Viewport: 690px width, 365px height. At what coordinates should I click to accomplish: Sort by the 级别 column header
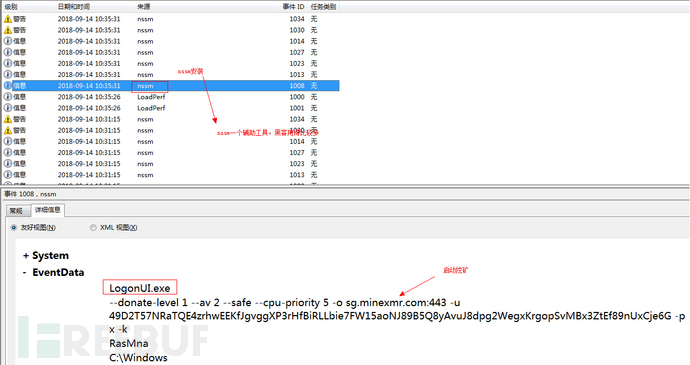click(x=11, y=7)
